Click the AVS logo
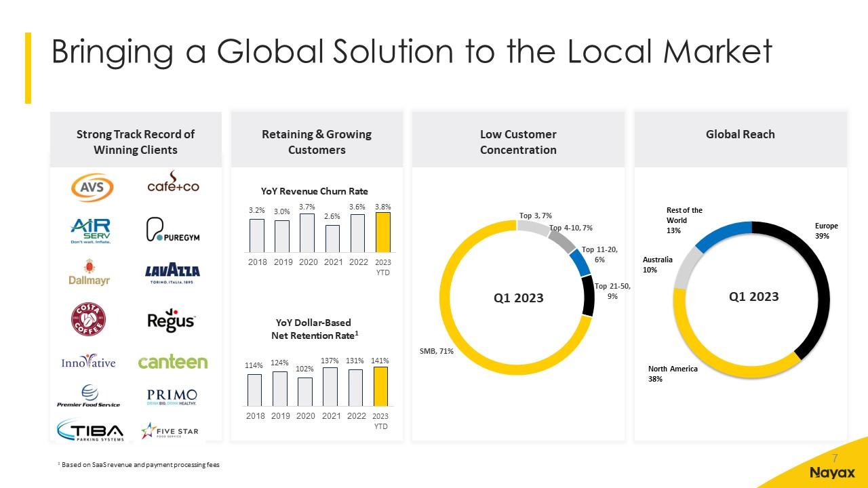The width and height of the screenshot is (868, 488). tap(93, 188)
